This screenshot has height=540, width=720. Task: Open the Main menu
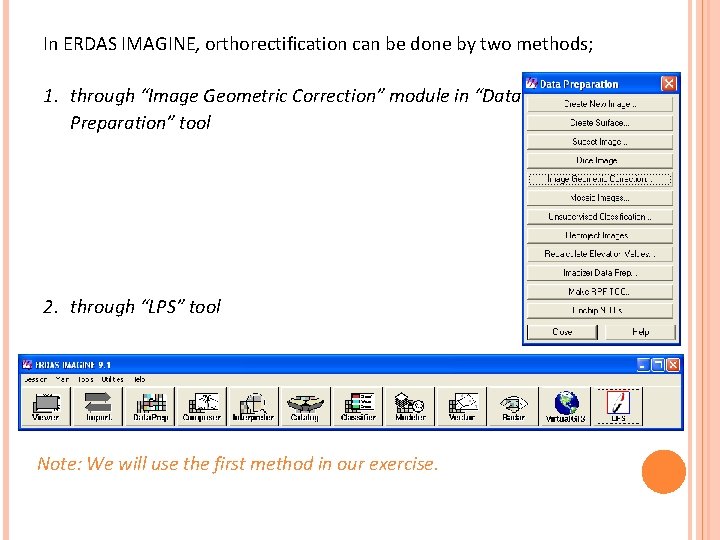pos(62,379)
